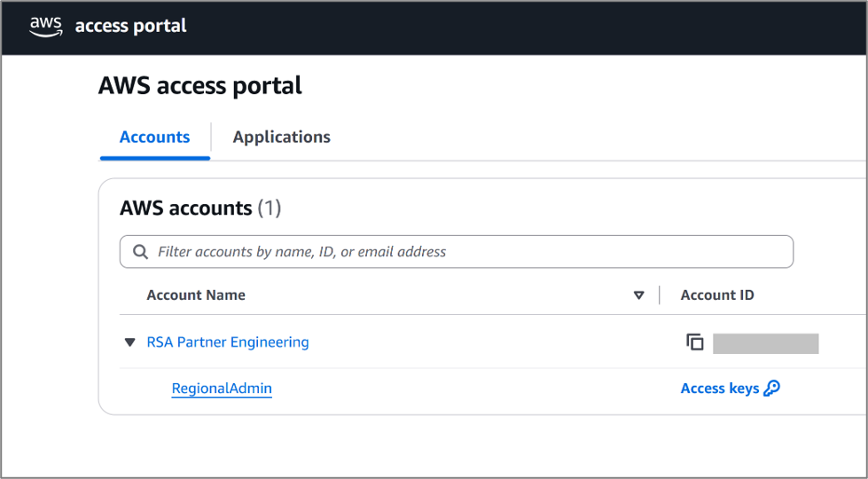Select the Accounts tab
Viewport: 868px width, 479px height.
[154, 137]
